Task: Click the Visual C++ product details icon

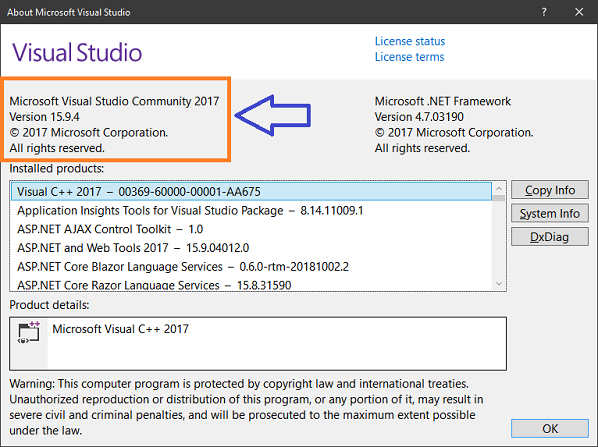Action: coord(29,333)
